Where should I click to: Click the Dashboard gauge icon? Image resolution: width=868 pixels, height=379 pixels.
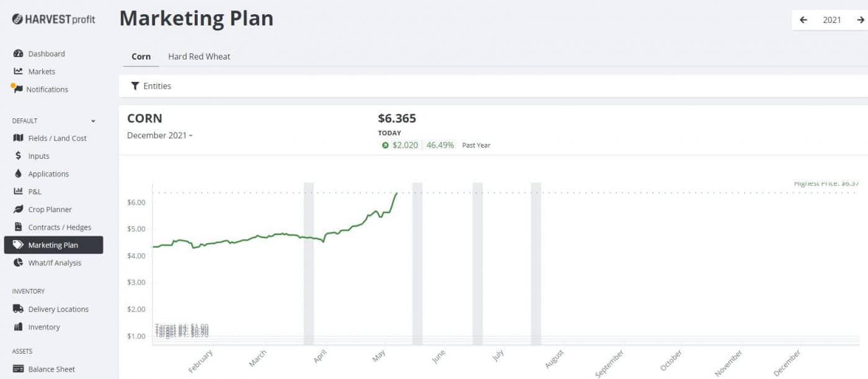(x=18, y=54)
